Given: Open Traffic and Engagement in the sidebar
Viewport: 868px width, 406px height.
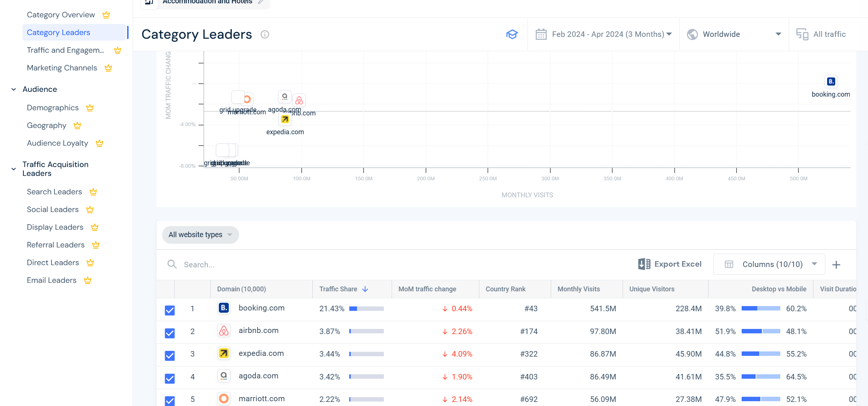Looking at the screenshot, I should click(65, 50).
